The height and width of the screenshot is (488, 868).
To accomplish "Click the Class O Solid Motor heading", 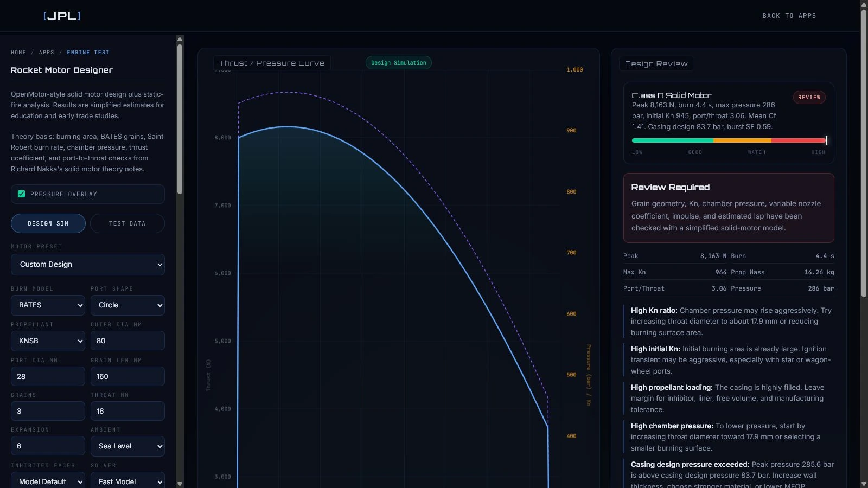I will [x=672, y=95].
